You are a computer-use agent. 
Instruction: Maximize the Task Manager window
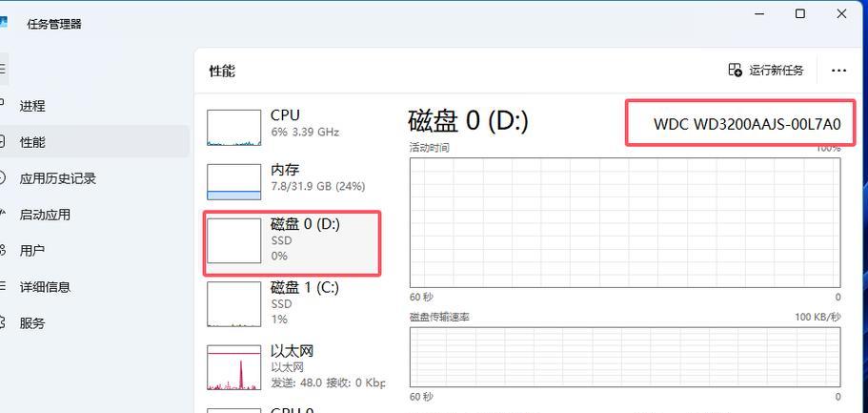point(800,14)
